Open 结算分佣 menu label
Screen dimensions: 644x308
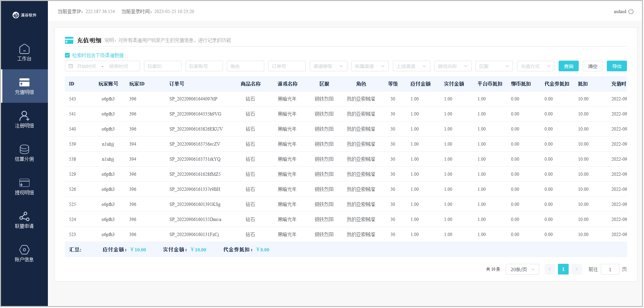click(x=24, y=159)
